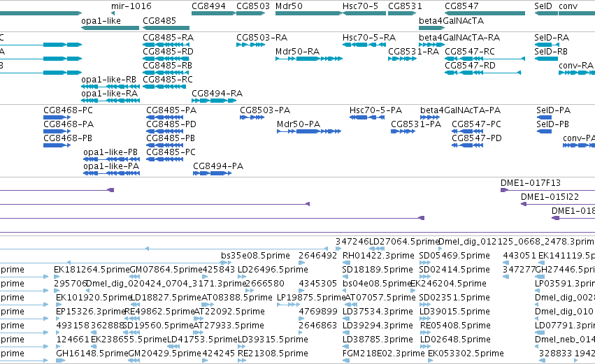The width and height of the screenshot is (595, 364).
Task: Click the Hsc70-5-PA protein label
Action: pyautogui.click(x=375, y=110)
